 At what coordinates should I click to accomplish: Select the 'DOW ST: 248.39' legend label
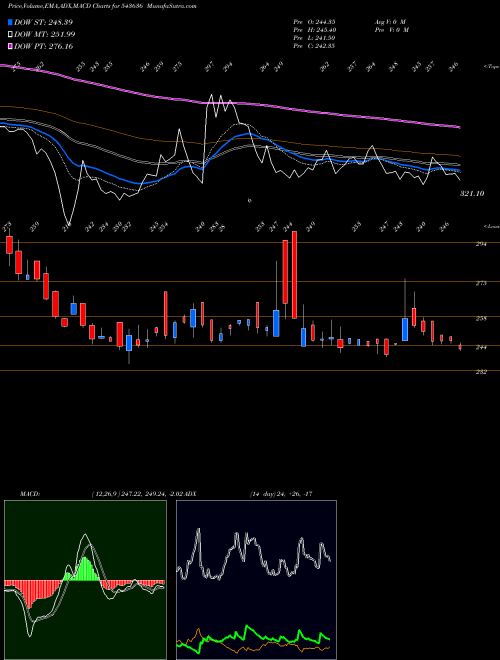43,22
